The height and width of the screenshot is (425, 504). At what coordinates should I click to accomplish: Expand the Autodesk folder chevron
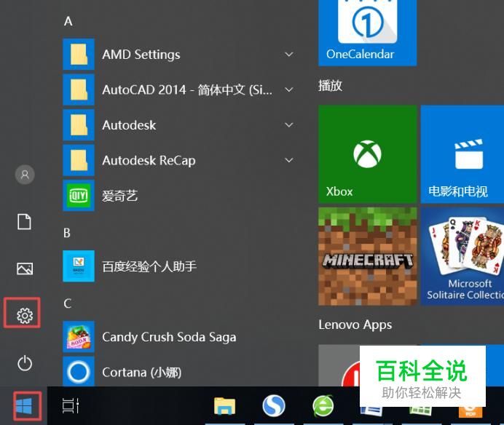(x=289, y=124)
